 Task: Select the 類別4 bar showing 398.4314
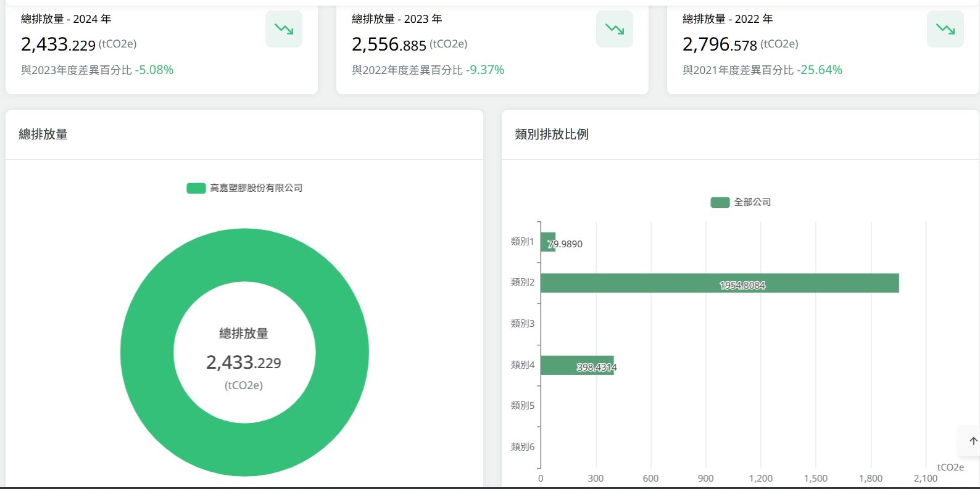point(576,365)
